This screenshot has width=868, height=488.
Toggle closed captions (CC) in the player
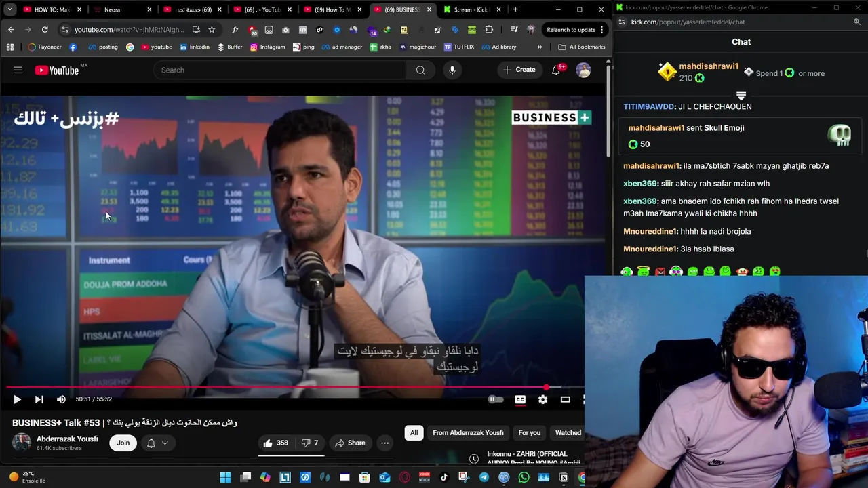tap(520, 399)
